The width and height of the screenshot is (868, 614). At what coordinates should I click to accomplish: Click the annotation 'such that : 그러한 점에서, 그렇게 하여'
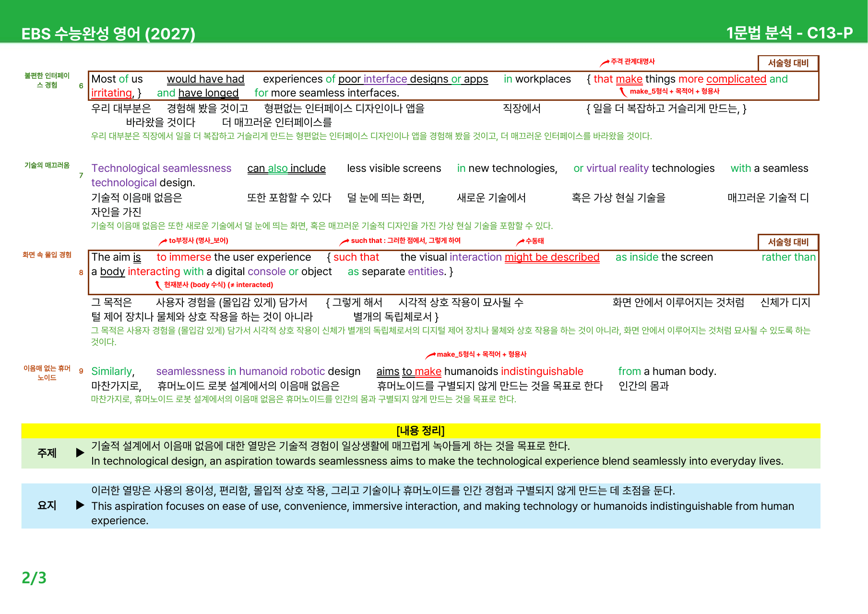pos(405,241)
